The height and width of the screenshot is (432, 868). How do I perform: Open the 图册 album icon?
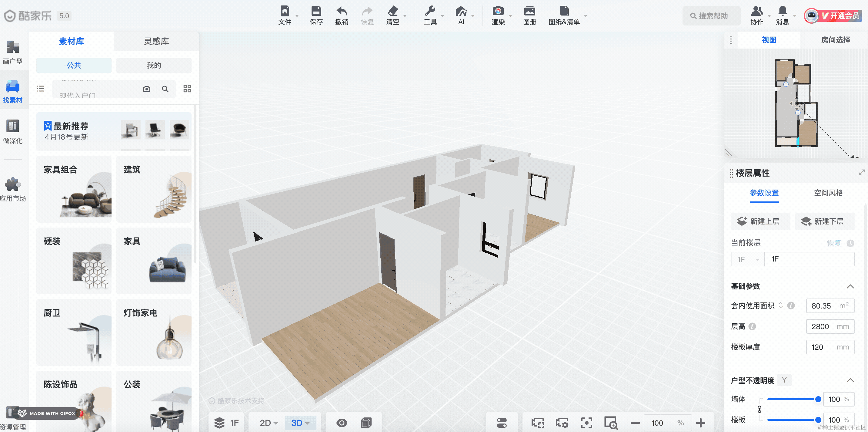point(529,11)
